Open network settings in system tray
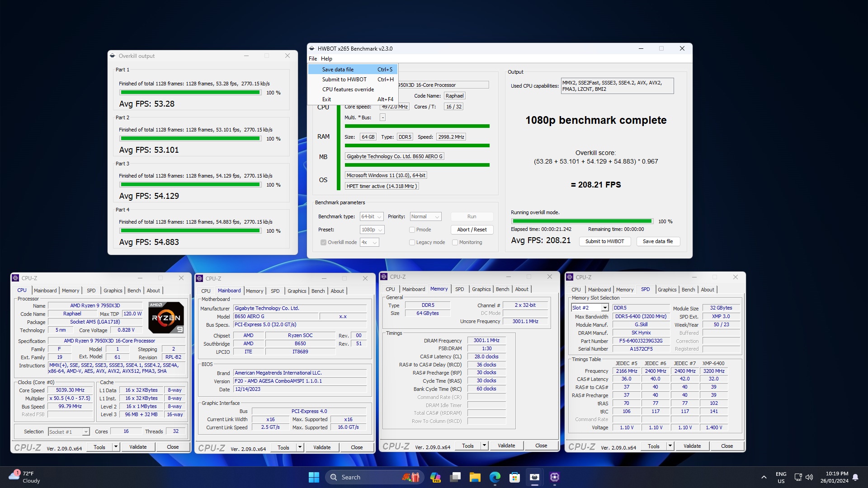 coord(798,477)
